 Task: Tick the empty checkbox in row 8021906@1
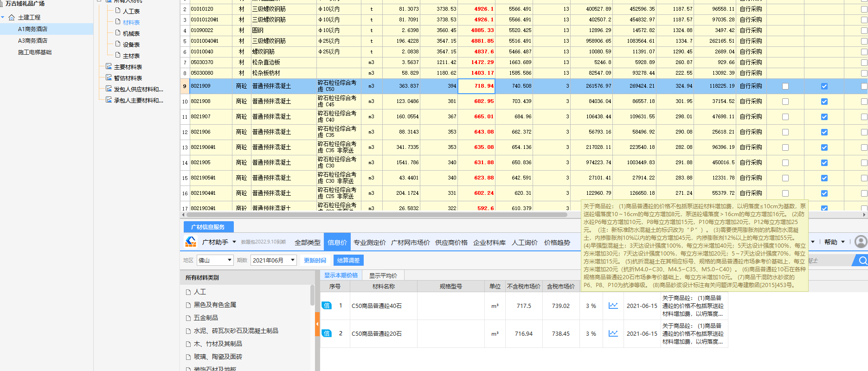[785, 147]
